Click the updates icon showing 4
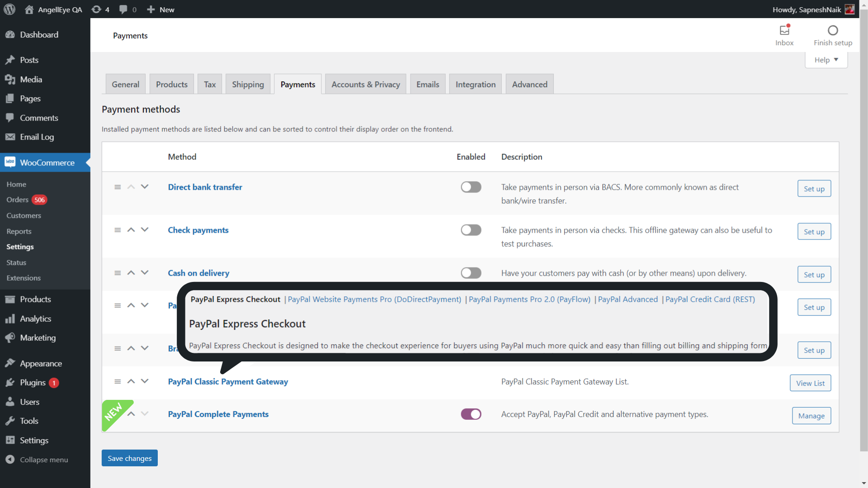868x488 pixels. (96, 9)
